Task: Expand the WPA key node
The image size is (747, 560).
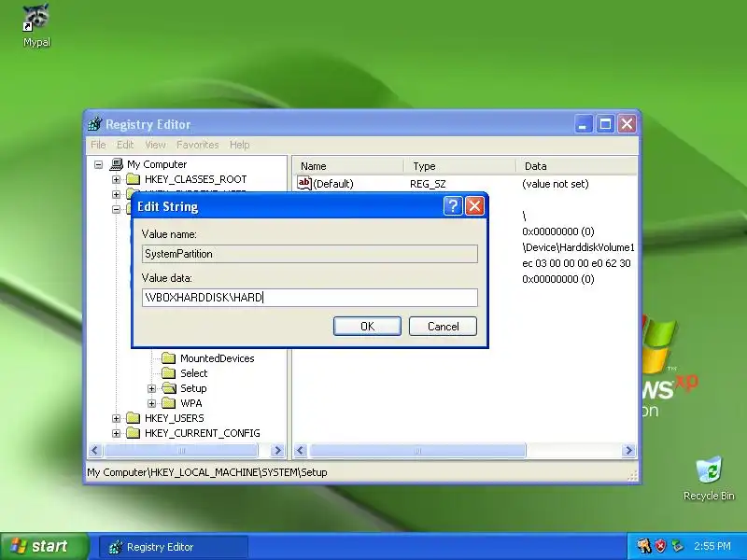Action: [151, 403]
